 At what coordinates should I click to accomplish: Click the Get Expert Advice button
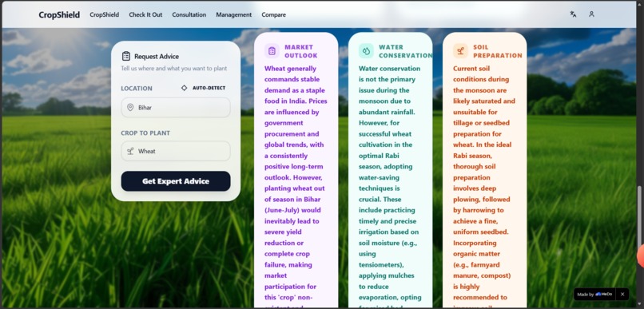coord(176,181)
